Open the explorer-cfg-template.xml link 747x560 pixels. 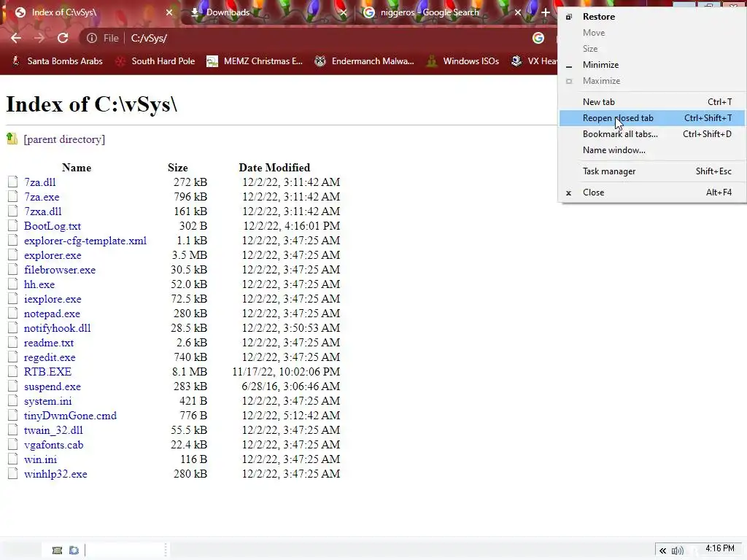tap(85, 241)
